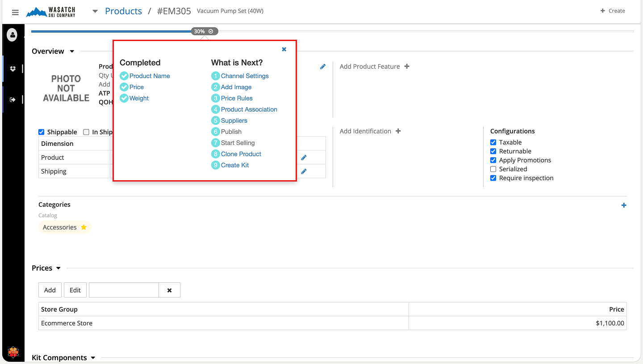Collapse the Prices section arrow

(58, 269)
